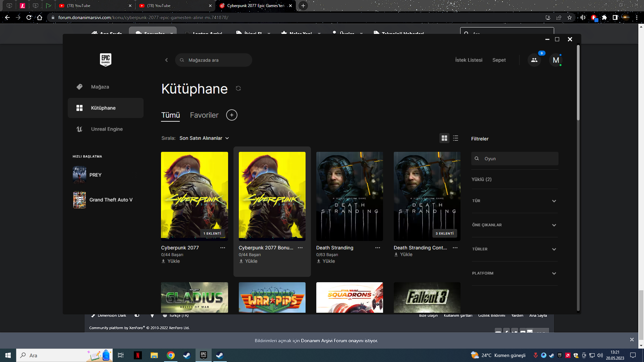Open the Sepet cart link

pos(499,60)
